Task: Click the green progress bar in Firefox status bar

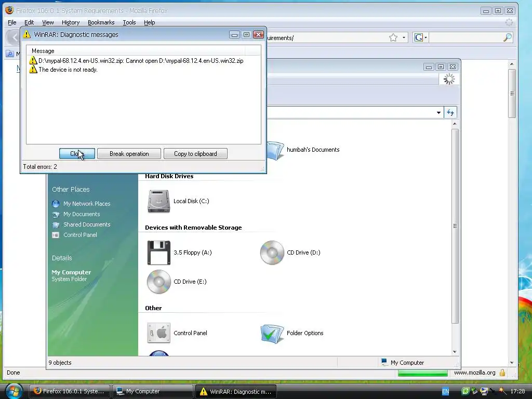Action: [423, 373]
